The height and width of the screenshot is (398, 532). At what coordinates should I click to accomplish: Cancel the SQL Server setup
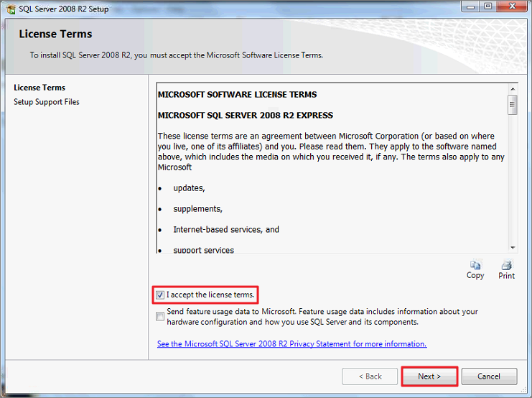[x=489, y=376]
